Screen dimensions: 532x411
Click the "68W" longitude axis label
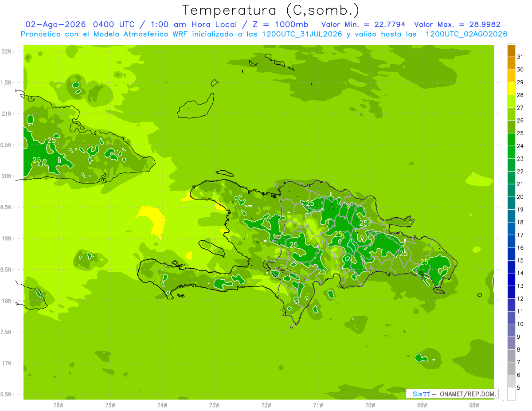(x=474, y=405)
